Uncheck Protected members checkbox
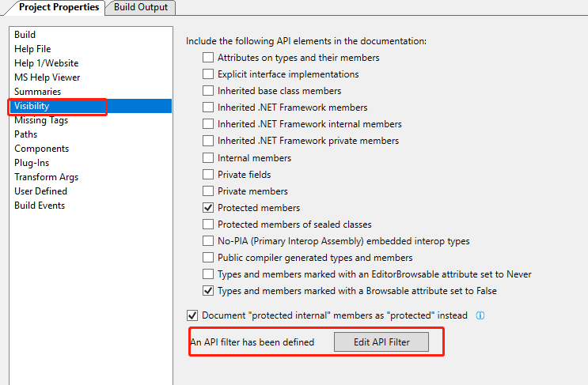This screenshot has width=588, height=385. pyautogui.click(x=208, y=208)
